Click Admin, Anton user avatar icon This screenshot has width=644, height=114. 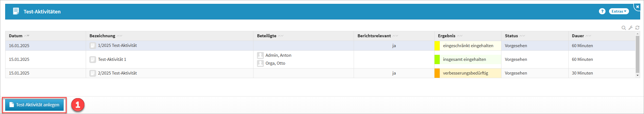point(260,55)
